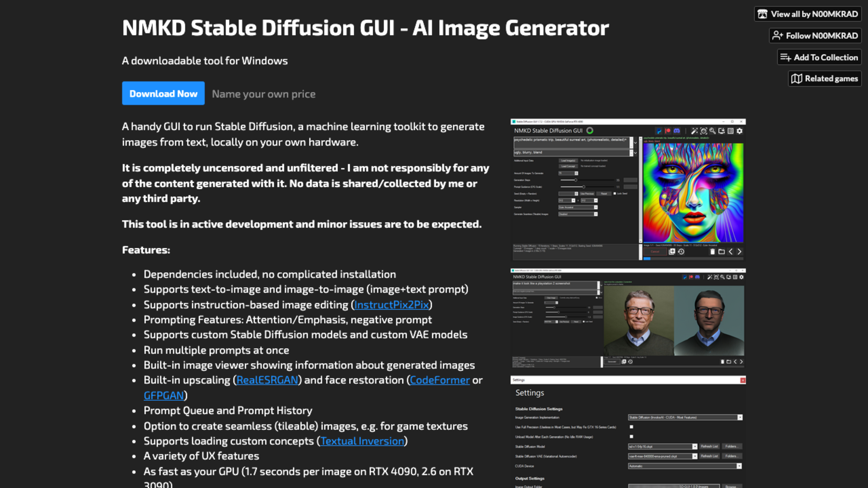Enable Use Full Precision checkbox
The width and height of the screenshot is (868, 488).
(632, 427)
